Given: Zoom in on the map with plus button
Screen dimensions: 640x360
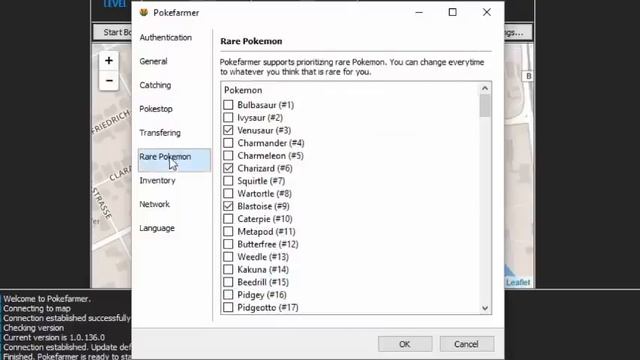Looking at the screenshot, I should [109, 61].
